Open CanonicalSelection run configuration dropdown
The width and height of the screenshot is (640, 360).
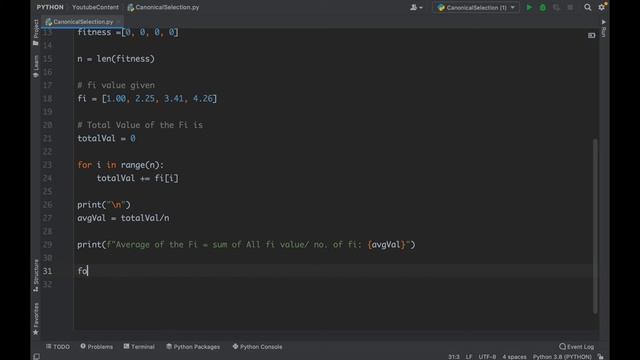coord(476,7)
